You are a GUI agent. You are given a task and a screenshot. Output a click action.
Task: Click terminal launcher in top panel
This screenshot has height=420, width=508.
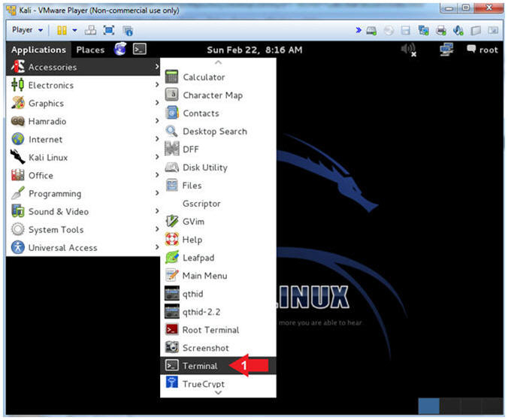click(x=140, y=50)
